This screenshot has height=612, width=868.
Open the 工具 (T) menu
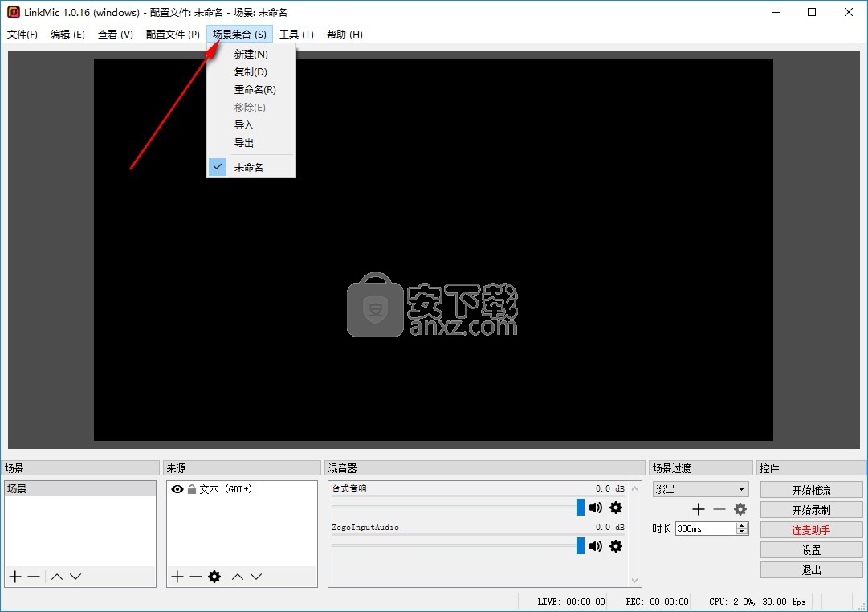point(296,35)
